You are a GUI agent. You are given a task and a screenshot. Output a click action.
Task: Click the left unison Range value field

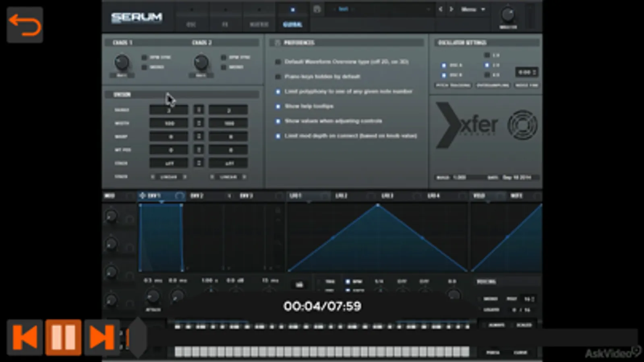click(169, 110)
